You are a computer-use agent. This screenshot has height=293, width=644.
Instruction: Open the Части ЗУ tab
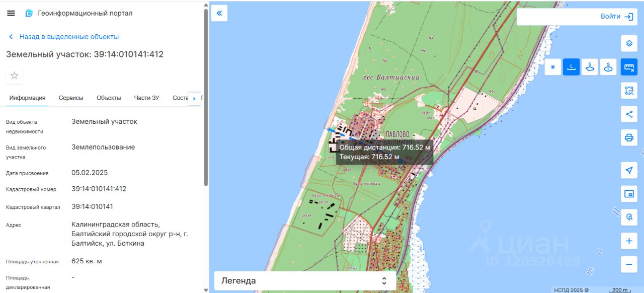146,98
